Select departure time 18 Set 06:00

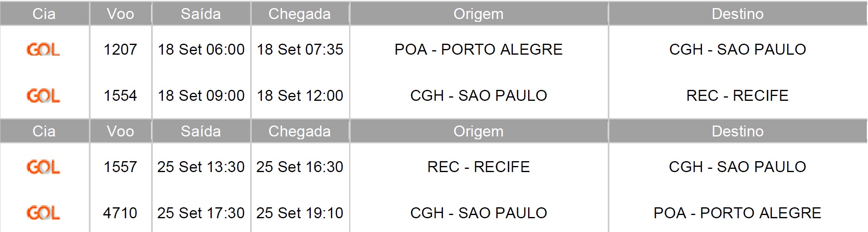(201, 49)
